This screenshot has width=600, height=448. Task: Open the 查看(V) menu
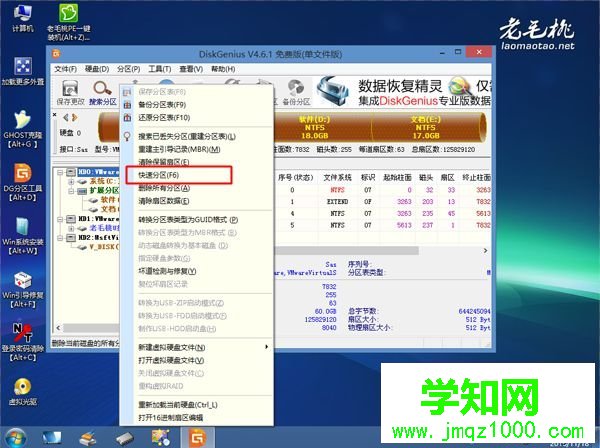[x=191, y=69]
